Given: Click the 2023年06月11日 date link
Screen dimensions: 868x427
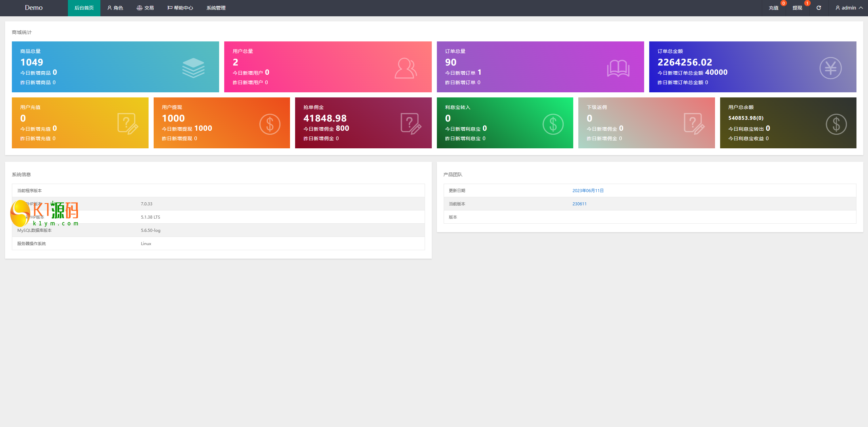Looking at the screenshot, I should point(588,190).
